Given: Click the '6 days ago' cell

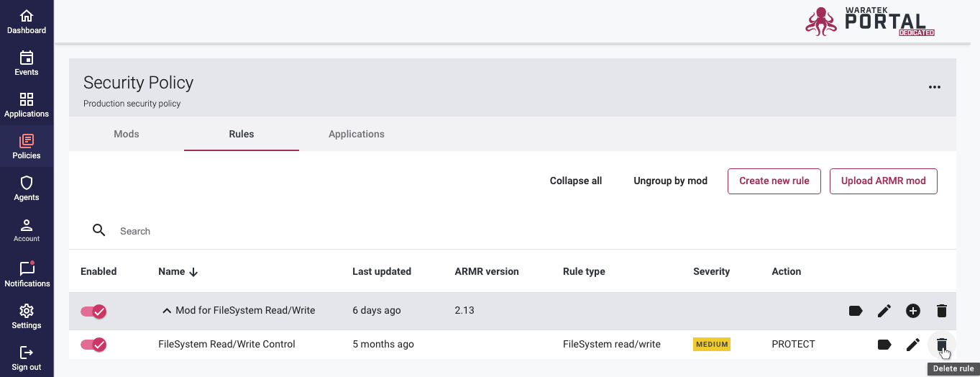Looking at the screenshot, I should pos(377,310).
